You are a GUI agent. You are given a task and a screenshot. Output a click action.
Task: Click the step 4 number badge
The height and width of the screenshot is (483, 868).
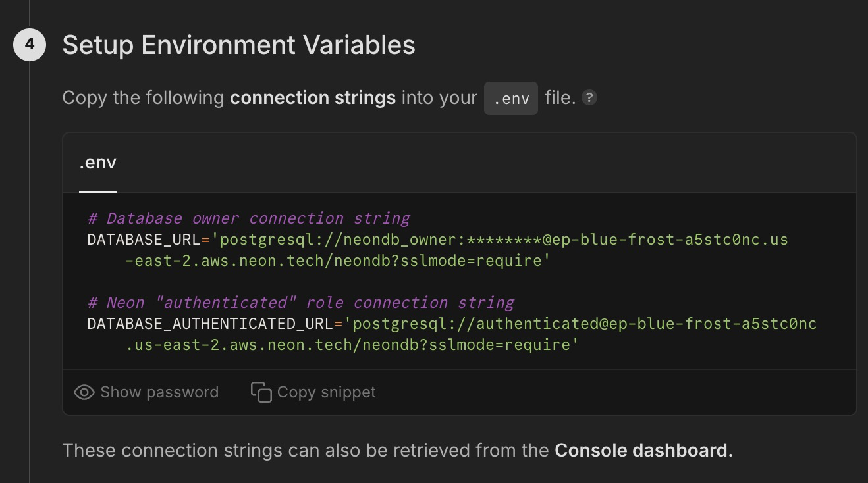pyautogui.click(x=30, y=45)
